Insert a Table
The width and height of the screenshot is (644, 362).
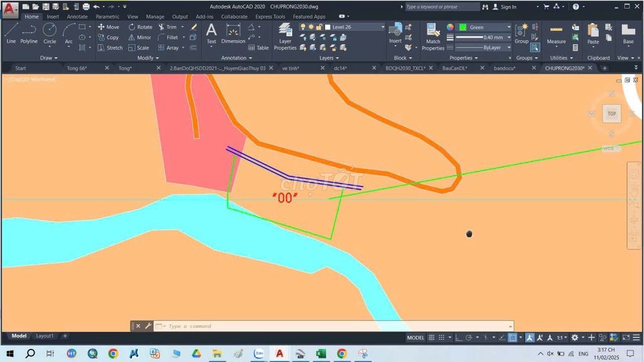258,48
